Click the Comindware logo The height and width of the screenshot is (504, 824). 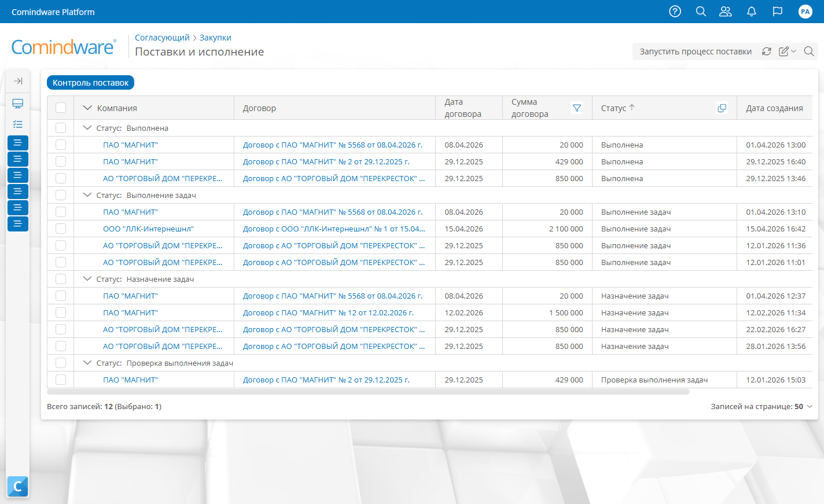pyautogui.click(x=64, y=47)
